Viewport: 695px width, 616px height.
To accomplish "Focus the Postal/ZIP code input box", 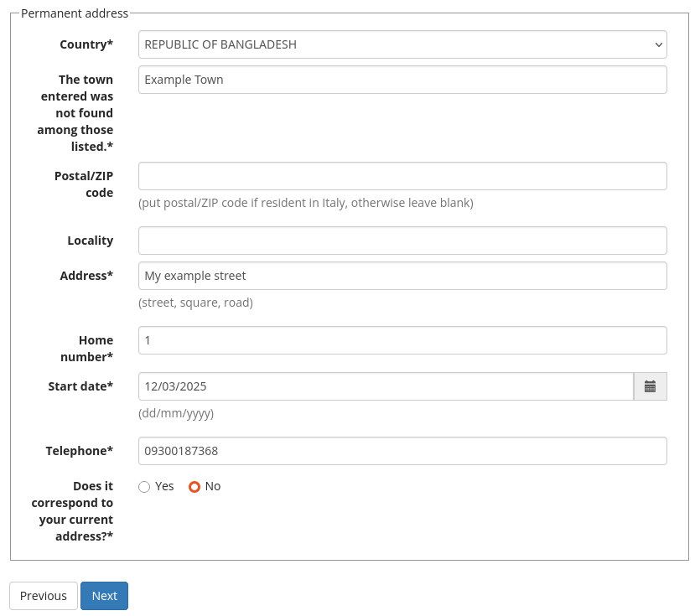I will tap(402, 176).
